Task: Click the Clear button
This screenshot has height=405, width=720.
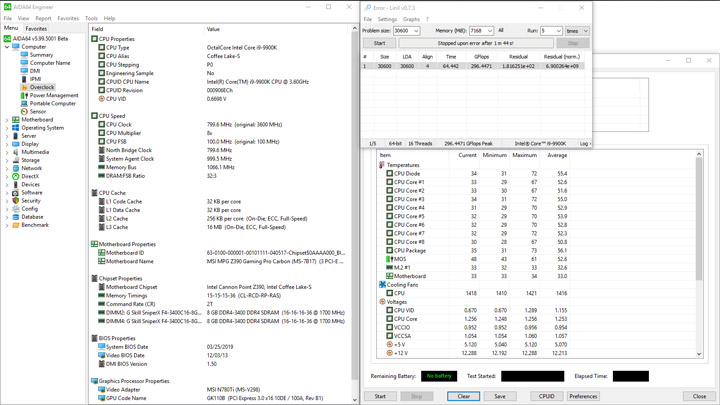Action: [x=464, y=396]
